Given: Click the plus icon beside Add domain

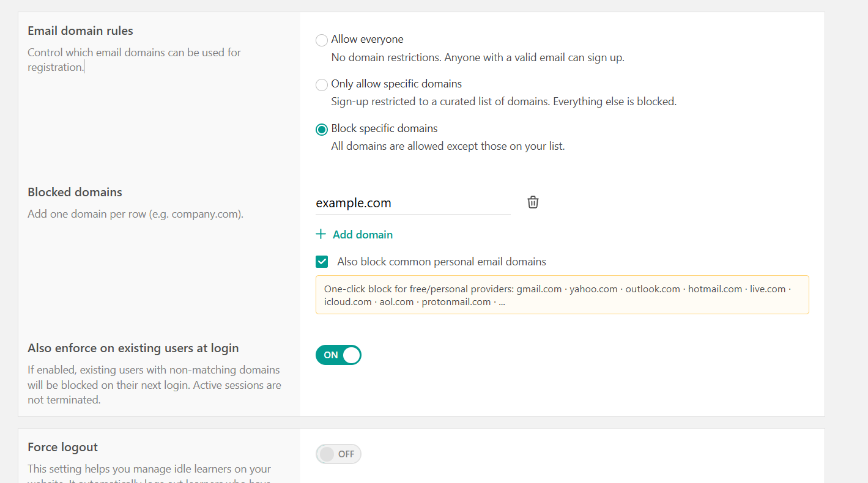Looking at the screenshot, I should pos(321,234).
